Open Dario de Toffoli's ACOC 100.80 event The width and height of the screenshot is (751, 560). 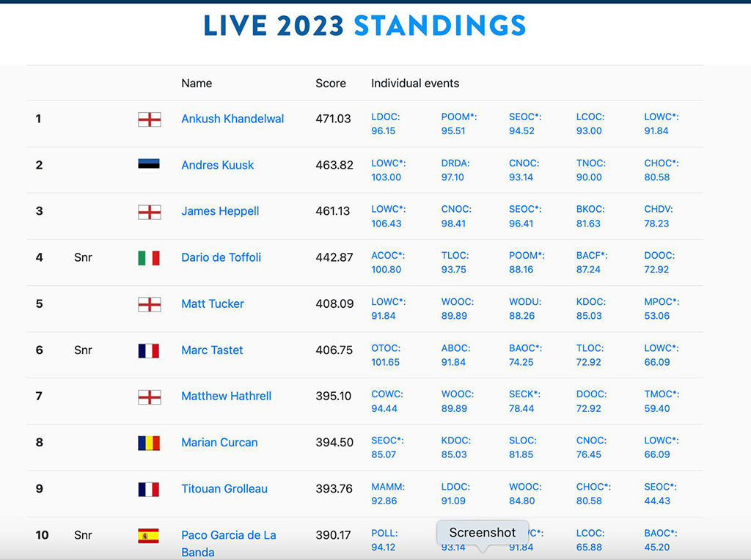pyautogui.click(x=388, y=262)
